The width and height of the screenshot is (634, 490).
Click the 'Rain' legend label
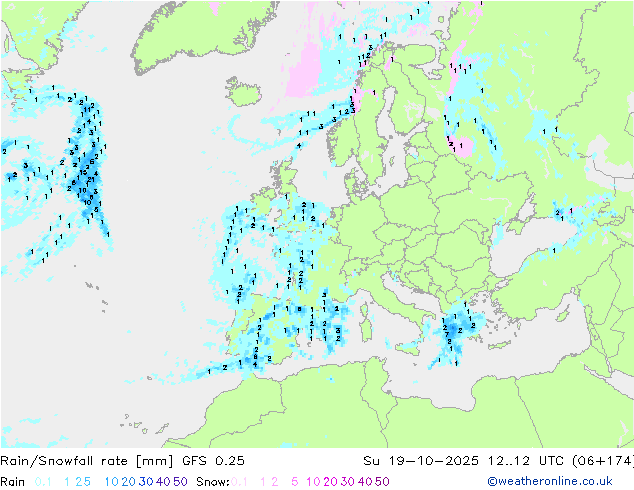coord(13,482)
